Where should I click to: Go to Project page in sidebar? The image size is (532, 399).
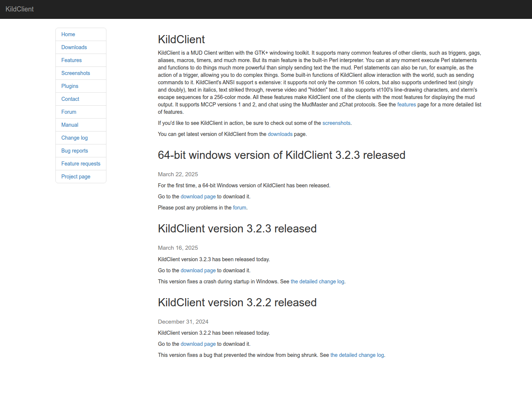[81, 177]
